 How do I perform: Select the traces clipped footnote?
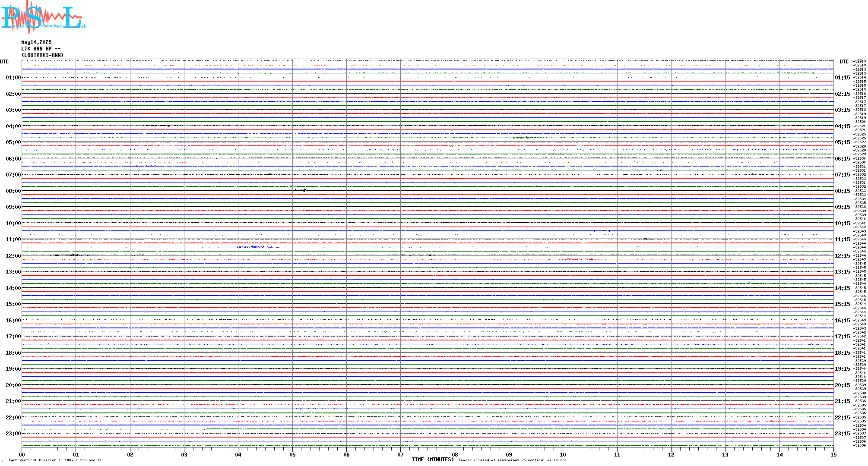[x=513, y=460]
